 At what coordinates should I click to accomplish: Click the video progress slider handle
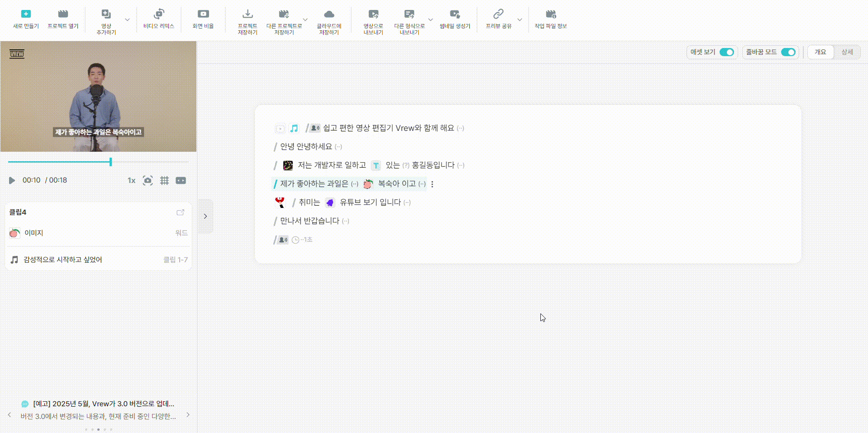[110, 162]
